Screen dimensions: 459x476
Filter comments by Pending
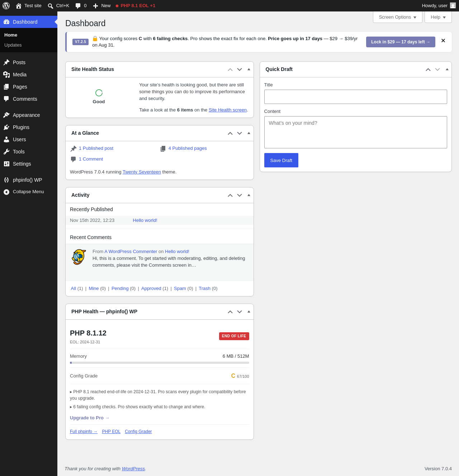coord(120,289)
